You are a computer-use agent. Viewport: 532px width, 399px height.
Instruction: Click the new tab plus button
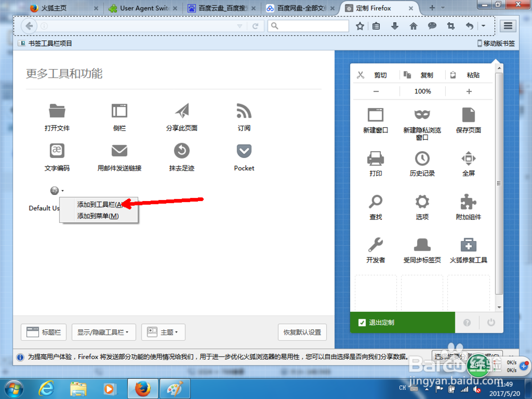click(432, 8)
